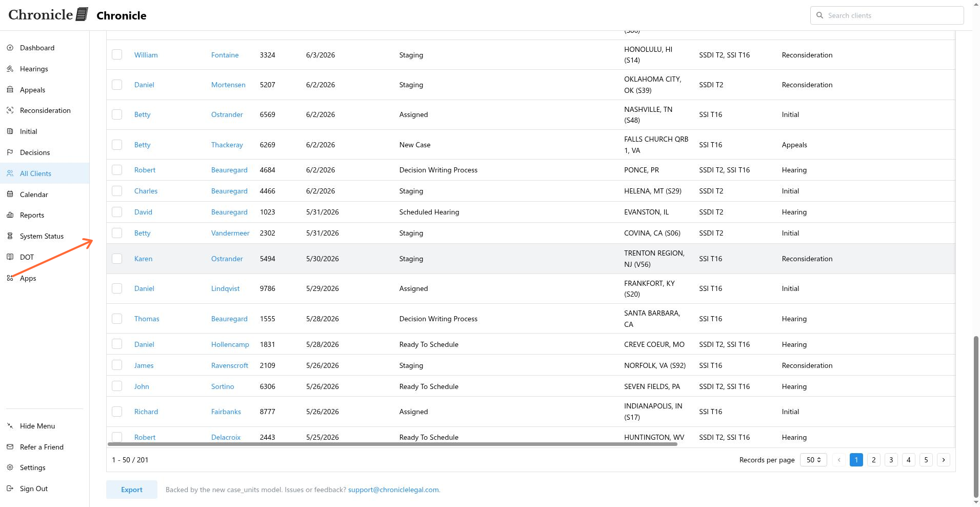Open Records per page dropdown
This screenshot has height=507, width=980.
point(813,460)
